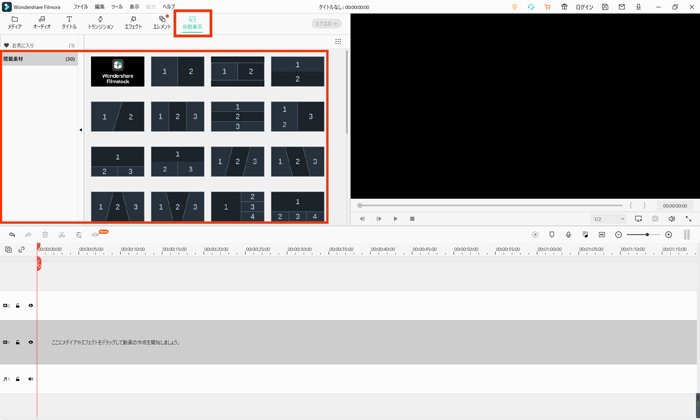The width and height of the screenshot is (700, 420).
Task: Open the Media tab in toolbar
Action: tap(14, 22)
